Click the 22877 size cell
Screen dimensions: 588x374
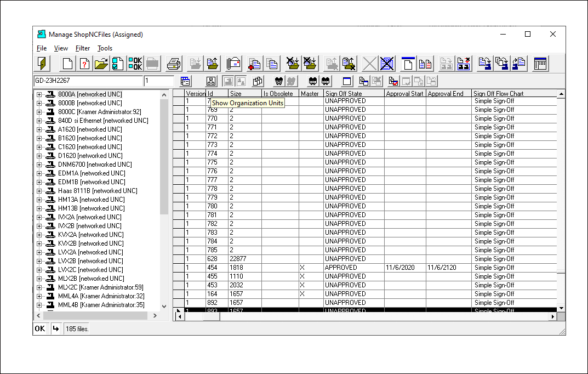coord(244,259)
